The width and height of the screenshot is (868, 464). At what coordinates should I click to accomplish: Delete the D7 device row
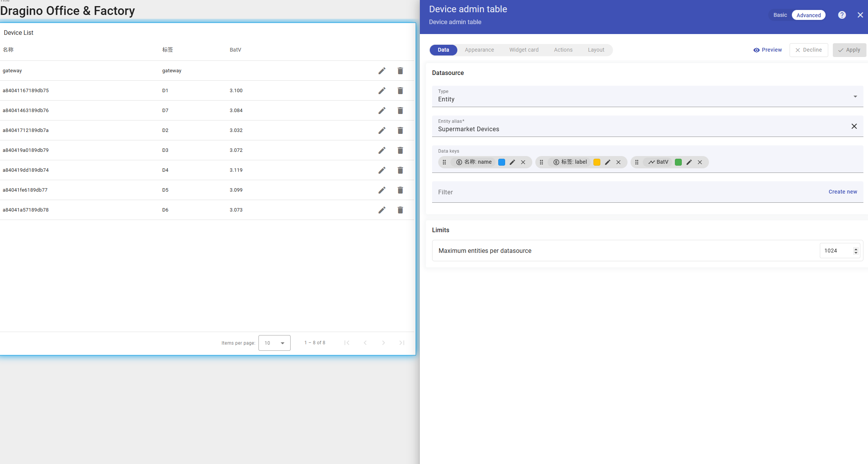click(x=400, y=111)
